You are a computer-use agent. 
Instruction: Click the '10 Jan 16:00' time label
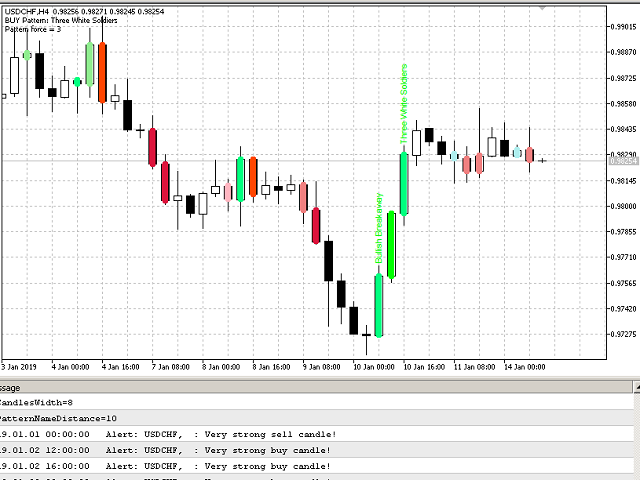click(424, 367)
